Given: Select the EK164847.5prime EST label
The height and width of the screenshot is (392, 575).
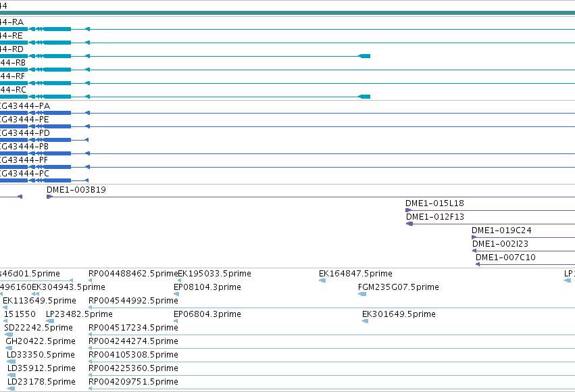Looking at the screenshot, I should tap(355, 274).
